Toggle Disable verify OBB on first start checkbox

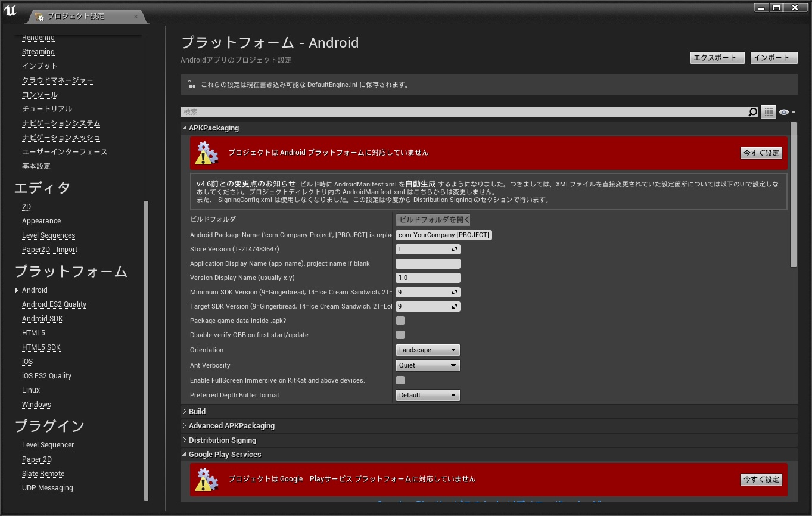coord(400,335)
